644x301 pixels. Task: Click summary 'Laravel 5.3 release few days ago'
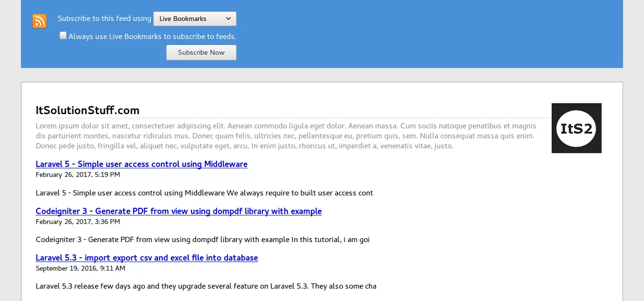tap(90, 286)
